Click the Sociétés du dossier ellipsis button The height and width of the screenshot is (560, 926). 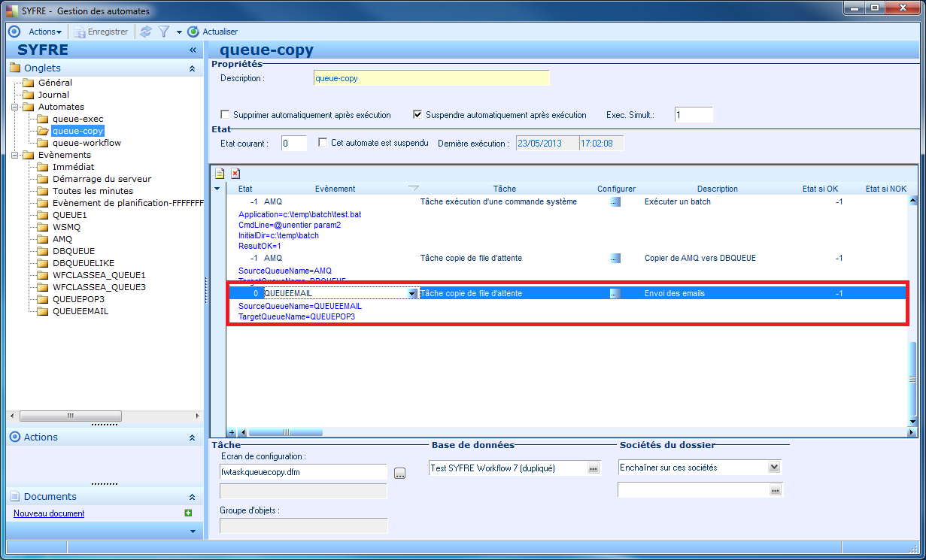(775, 490)
